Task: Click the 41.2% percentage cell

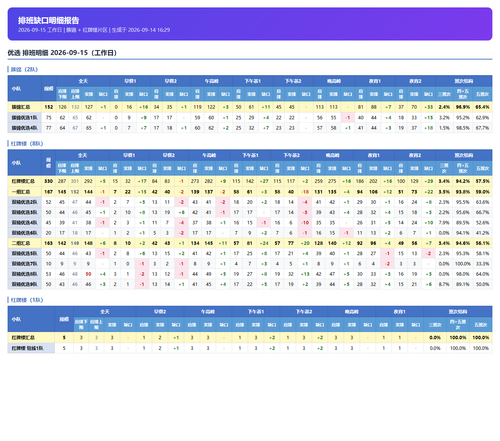Action: [482, 233]
